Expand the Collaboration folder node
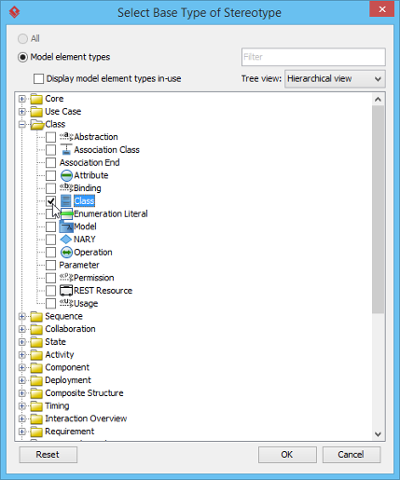The image size is (400, 480). click(x=22, y=329)
